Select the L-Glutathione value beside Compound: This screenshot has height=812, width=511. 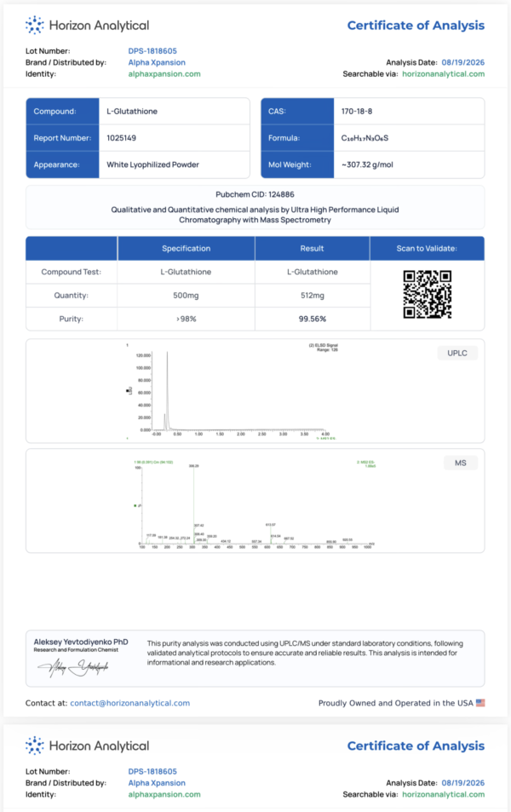click(x=132, y=112)
